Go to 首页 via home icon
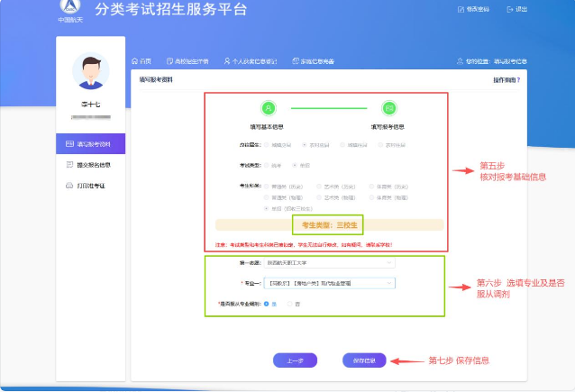This screenshot has width=575, height=392. point(134,61)
